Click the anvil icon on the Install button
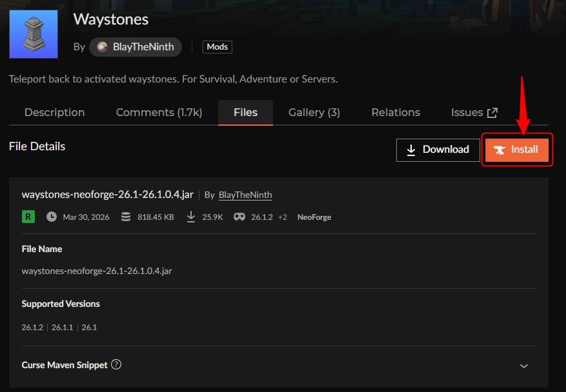Viewport: 566px width, 392px height. [x=501, y=150]
